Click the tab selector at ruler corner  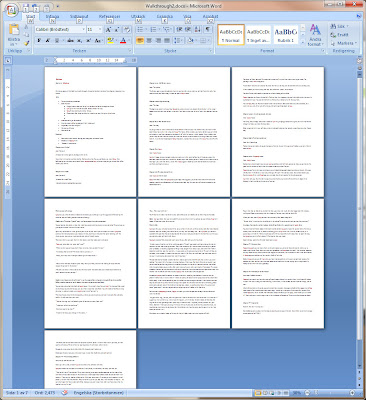[x=8, y=60]
